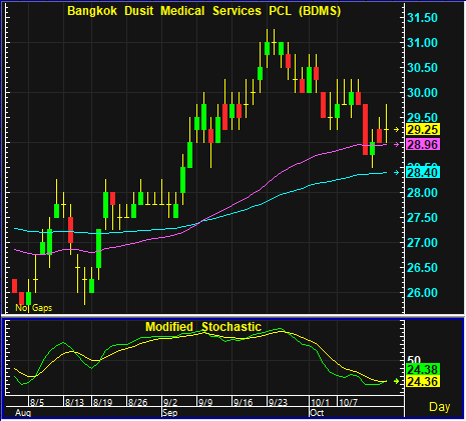Screen dimensions: 466x421
Task: Click the Modified Stochastic indicator title
Action: [x=203, y=327]
